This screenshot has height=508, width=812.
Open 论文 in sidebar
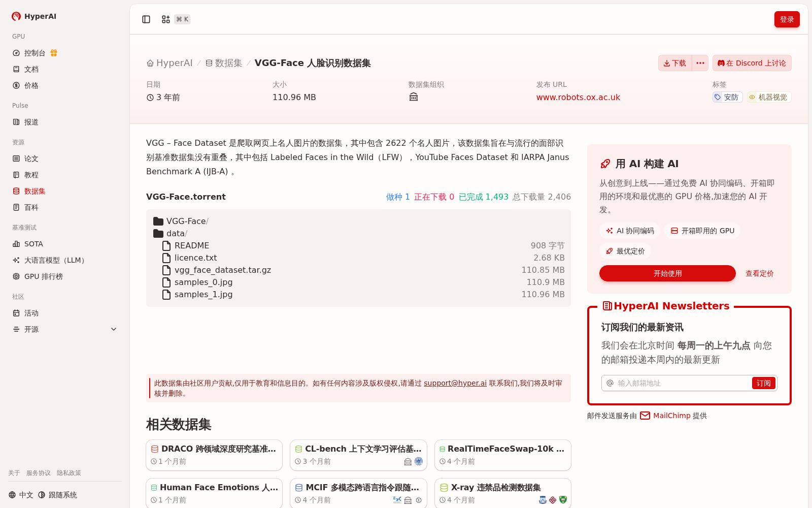[31, 158]
